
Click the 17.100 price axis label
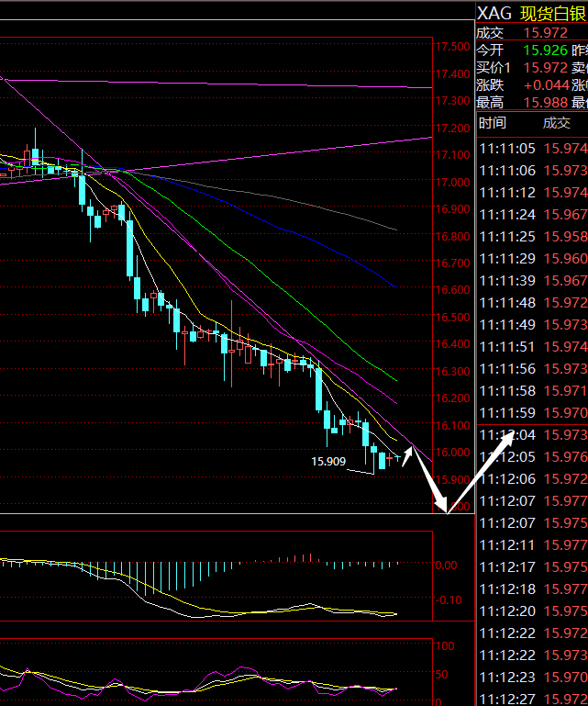click(452, 154)
